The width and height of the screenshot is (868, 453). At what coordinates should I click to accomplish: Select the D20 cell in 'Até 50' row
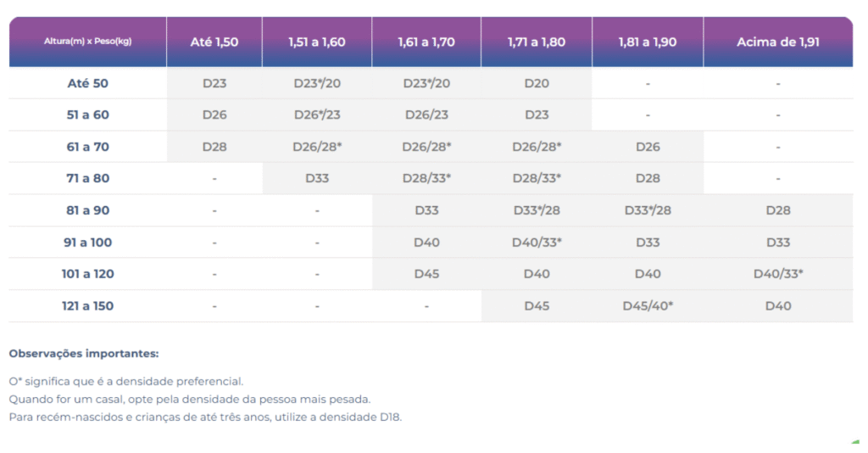pyautogui.click(x=537, y=83)
